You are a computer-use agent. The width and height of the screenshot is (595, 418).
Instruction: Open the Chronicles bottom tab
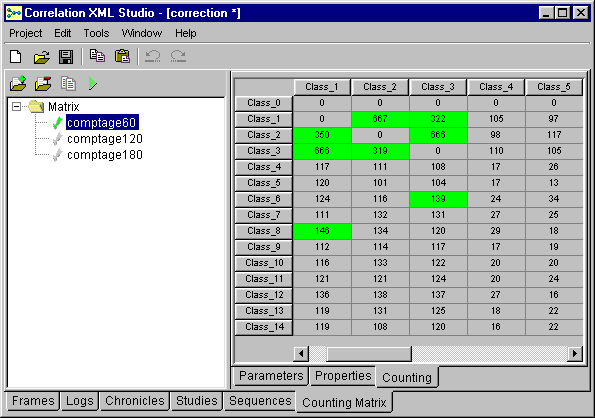coord(135,401)
